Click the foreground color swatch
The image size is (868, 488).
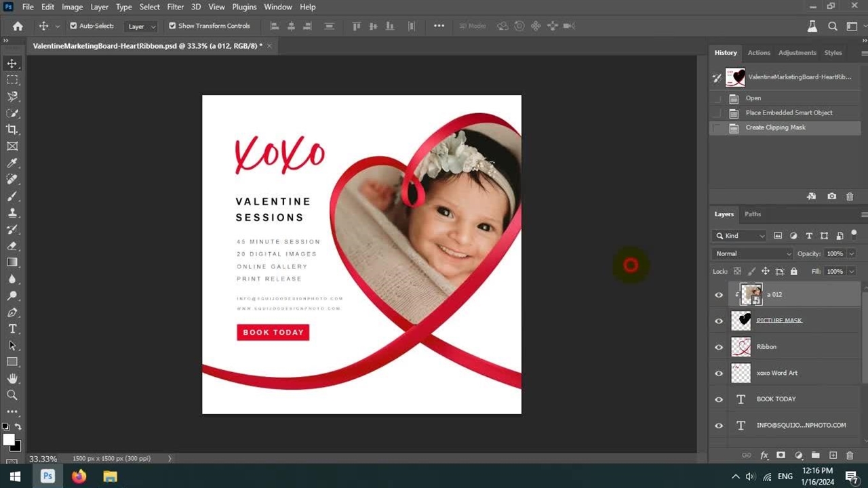(9, 440)
